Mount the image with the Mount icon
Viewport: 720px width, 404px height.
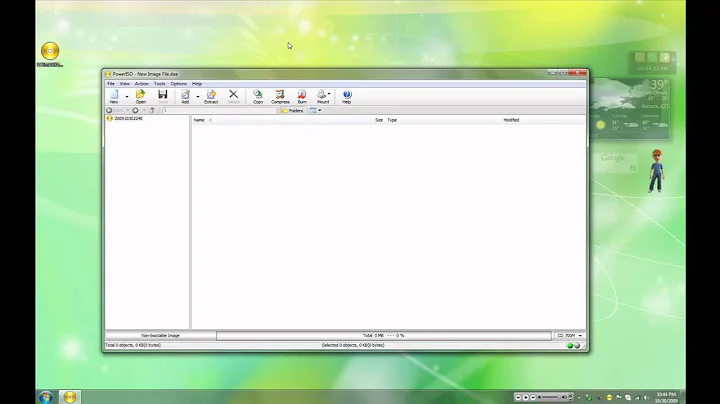(322, 96)
